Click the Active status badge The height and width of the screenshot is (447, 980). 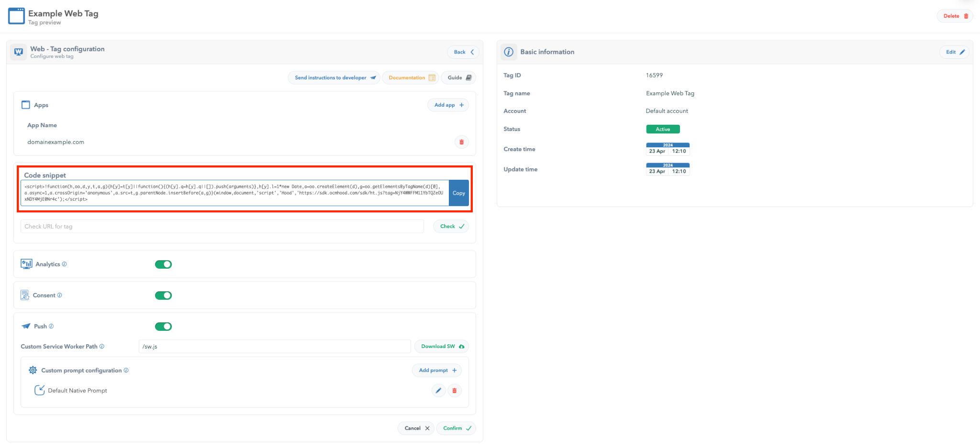click(x=663, y=129)
